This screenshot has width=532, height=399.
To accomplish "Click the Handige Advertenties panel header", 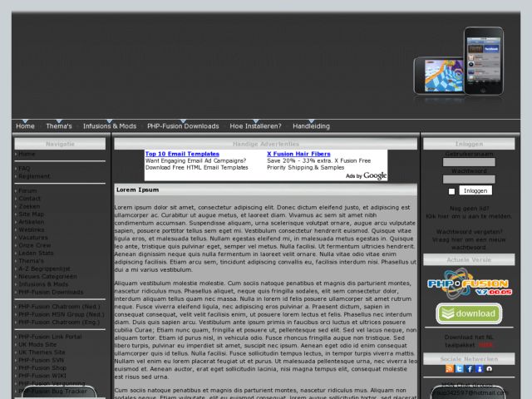I will pos(266,144).
